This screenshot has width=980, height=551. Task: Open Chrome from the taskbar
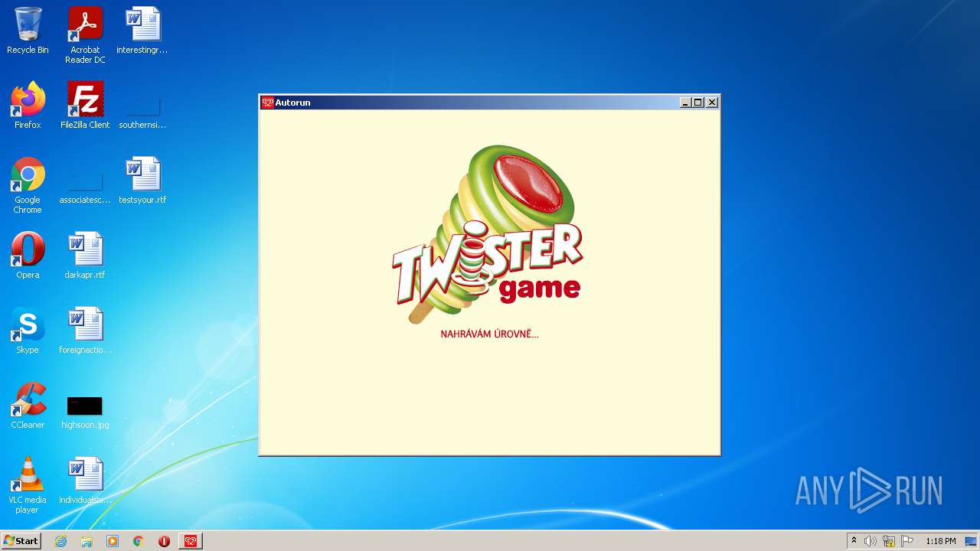pos(139,541)
